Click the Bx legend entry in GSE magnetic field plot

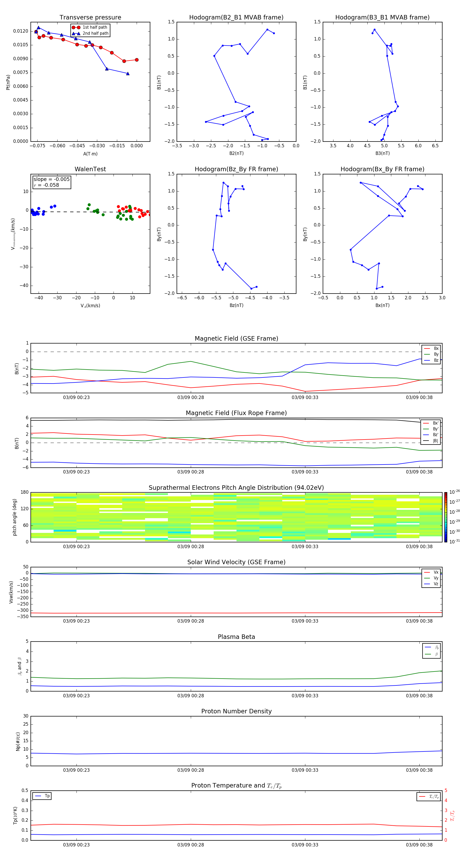[431, 349]
